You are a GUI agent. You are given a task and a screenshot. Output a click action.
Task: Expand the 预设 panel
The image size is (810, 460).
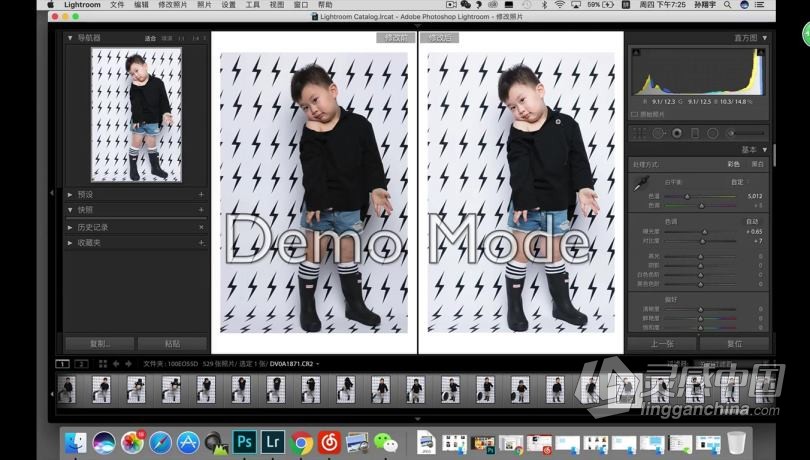coord(70,195)
